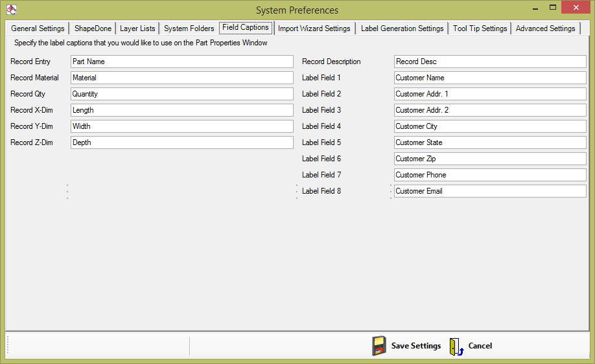This screenshot has width=595, height=364.
Task: Click the 'Label Field 4' caption
Action: (x=321, y=126)
